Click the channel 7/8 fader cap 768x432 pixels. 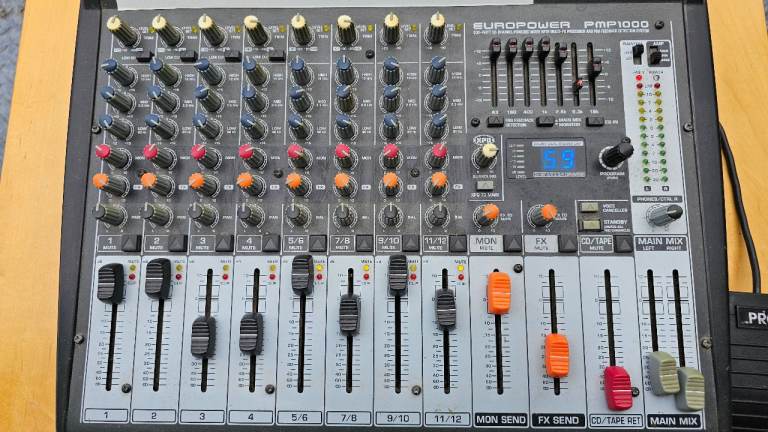(350, 314)
